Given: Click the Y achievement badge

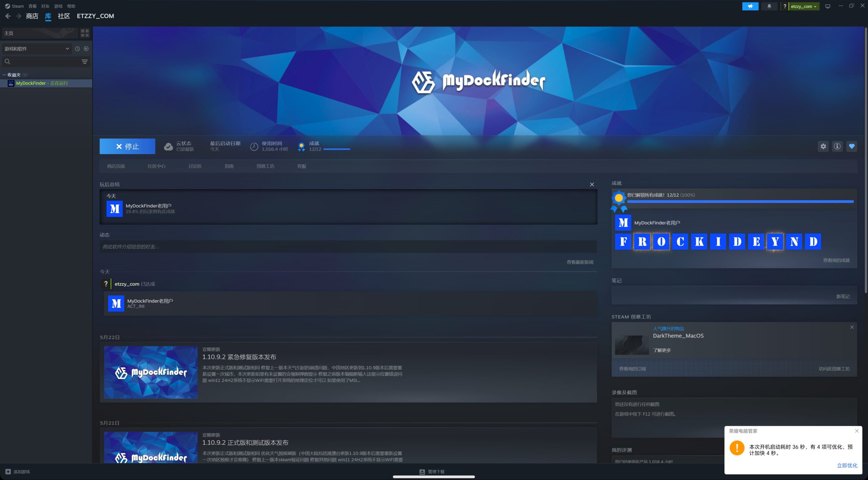Looking at the screenshot, I should click(x=775, y=241).
